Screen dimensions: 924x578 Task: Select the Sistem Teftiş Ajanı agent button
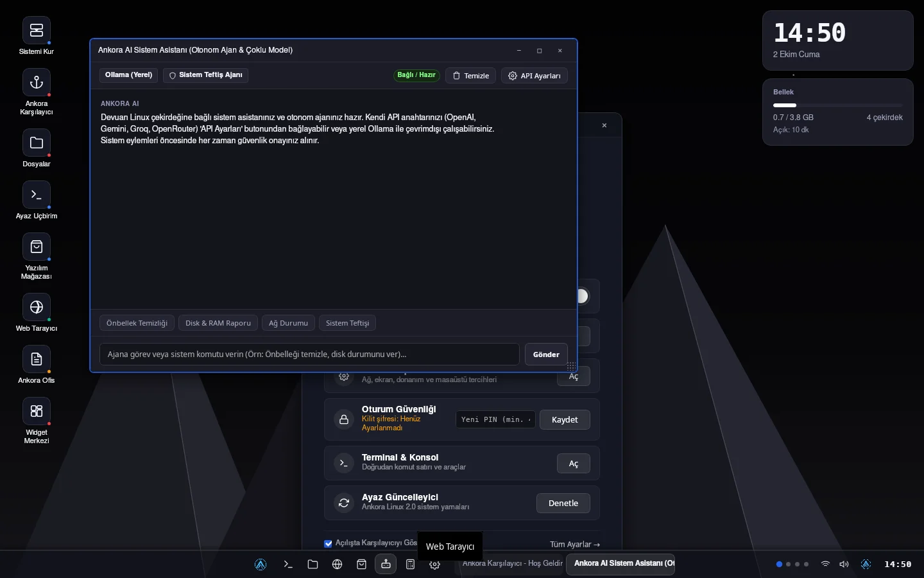(205, 75)
